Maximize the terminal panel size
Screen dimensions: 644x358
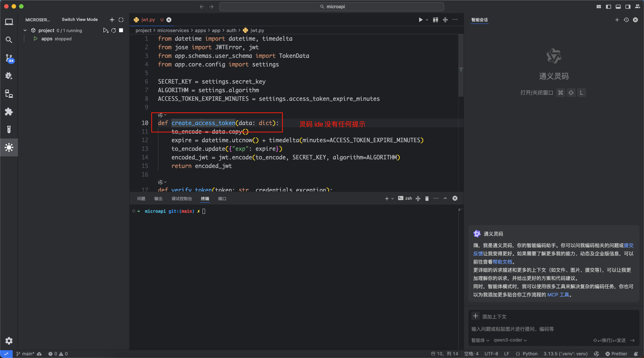(445, 199)
